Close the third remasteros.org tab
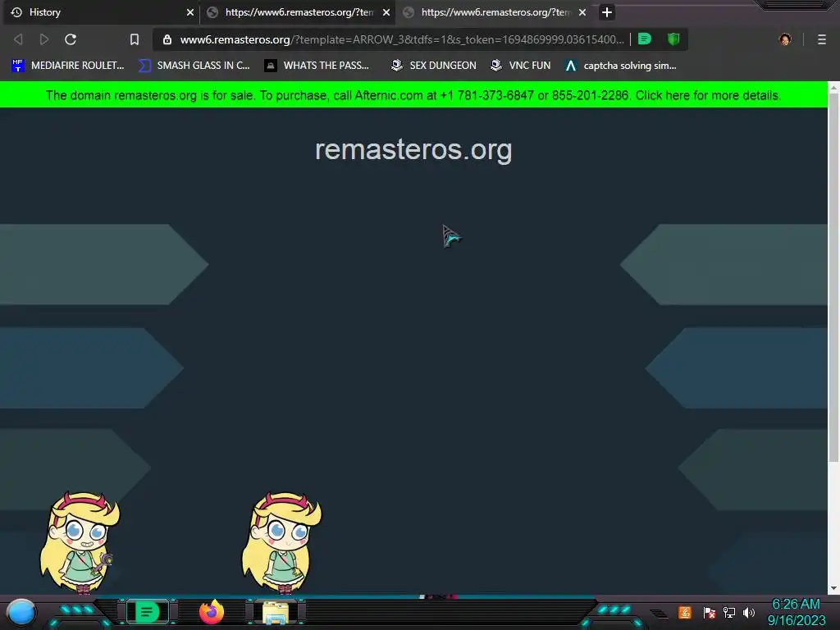 coord(582,12)
